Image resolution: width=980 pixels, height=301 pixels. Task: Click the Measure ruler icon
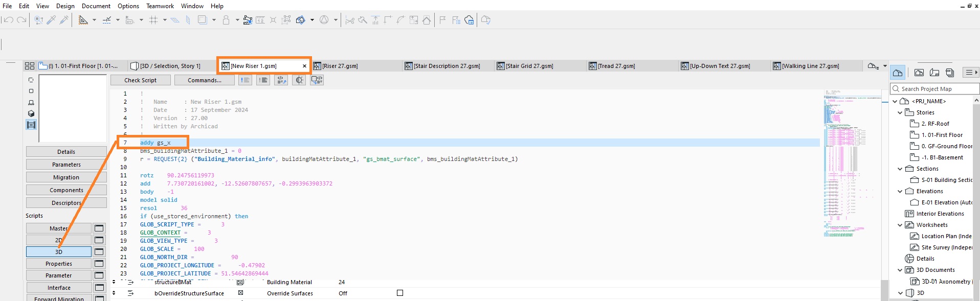point(260,20)
